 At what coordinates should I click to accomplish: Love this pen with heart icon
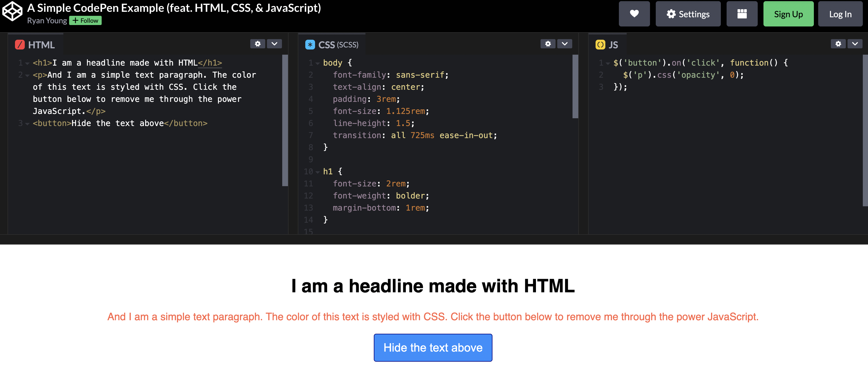[634, 14]
